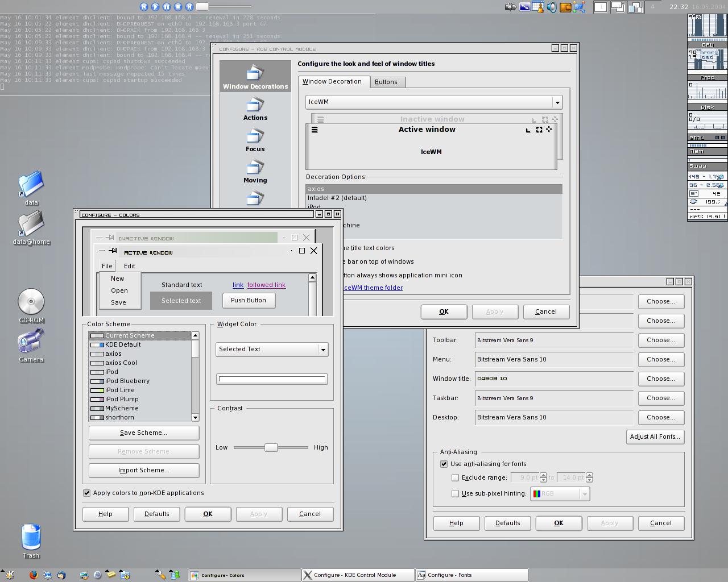Enable Use sub-pixel hinting checkbox

point(455,493)
